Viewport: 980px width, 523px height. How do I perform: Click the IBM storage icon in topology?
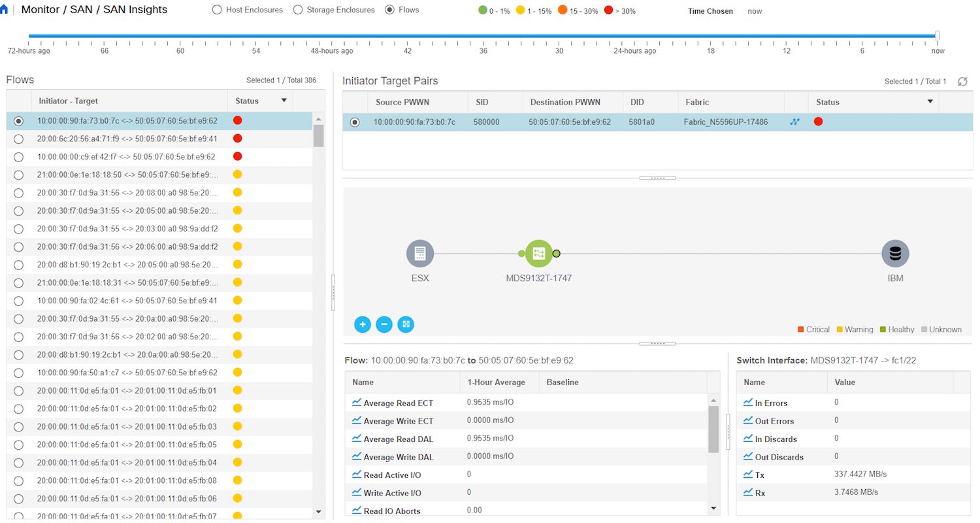pyautogui.click(x=895, y=253)
